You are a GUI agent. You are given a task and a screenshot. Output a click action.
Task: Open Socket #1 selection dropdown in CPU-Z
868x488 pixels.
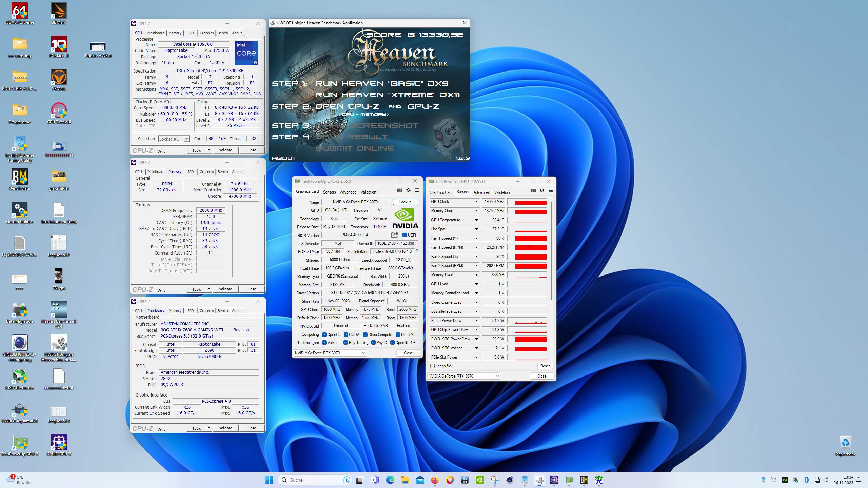(x=174, y=139)
